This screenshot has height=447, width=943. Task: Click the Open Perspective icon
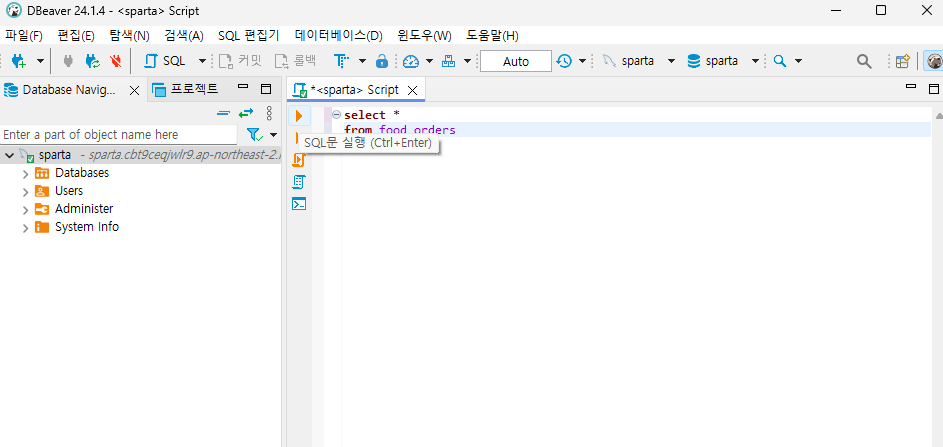pyautogui.click(x=902, y=61)
